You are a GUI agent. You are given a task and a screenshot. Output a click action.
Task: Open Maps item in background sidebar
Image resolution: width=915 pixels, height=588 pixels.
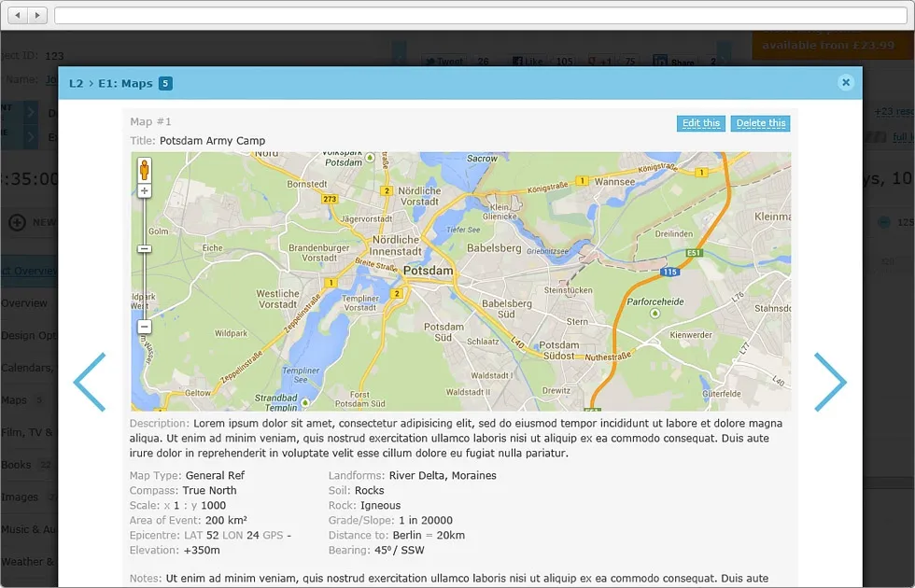coord(14,400)
